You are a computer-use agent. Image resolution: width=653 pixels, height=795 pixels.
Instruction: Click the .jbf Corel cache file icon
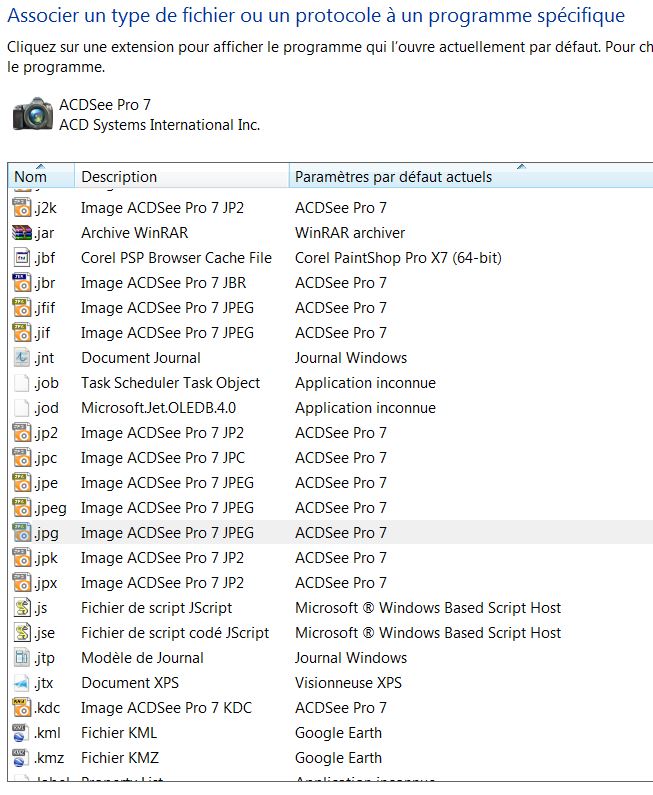click(22, 258)
